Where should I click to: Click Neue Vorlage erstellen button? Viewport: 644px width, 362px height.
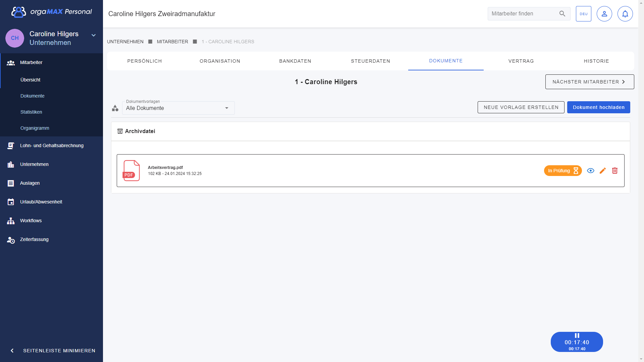521,107
